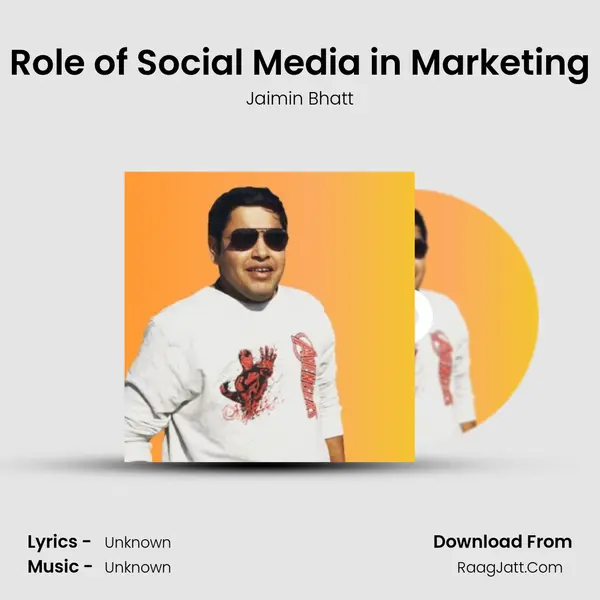Click the Unknown value beside Lyrics
The height and width of the screenshot is (600, 600).
tap(138, 543)
